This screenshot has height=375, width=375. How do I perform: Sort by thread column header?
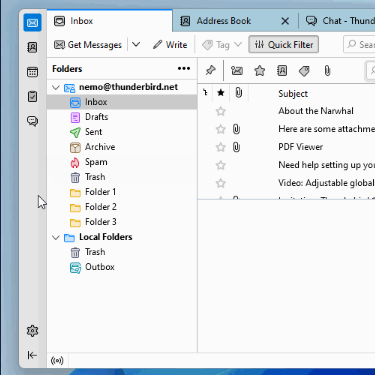pyautogui.click(x=205, y=93)
